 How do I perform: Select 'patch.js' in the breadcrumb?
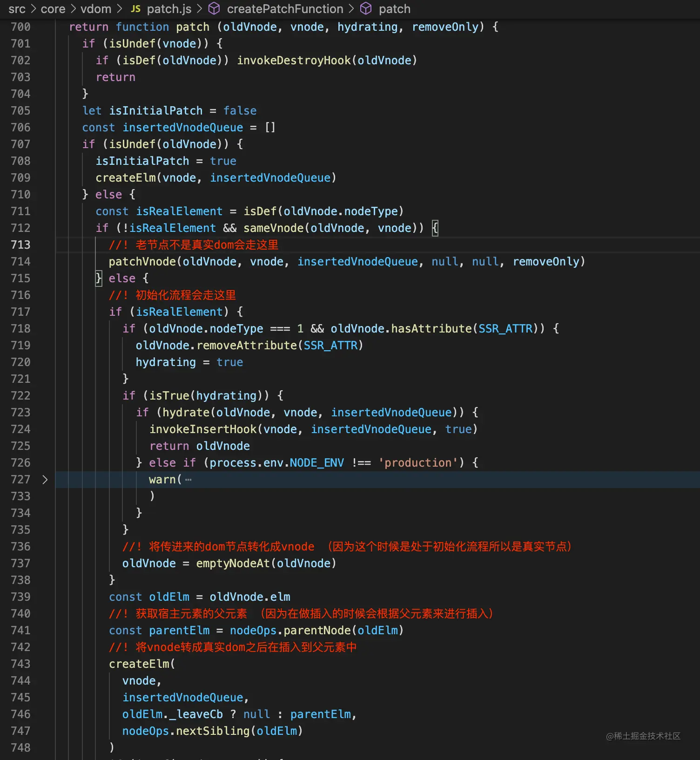169,9
